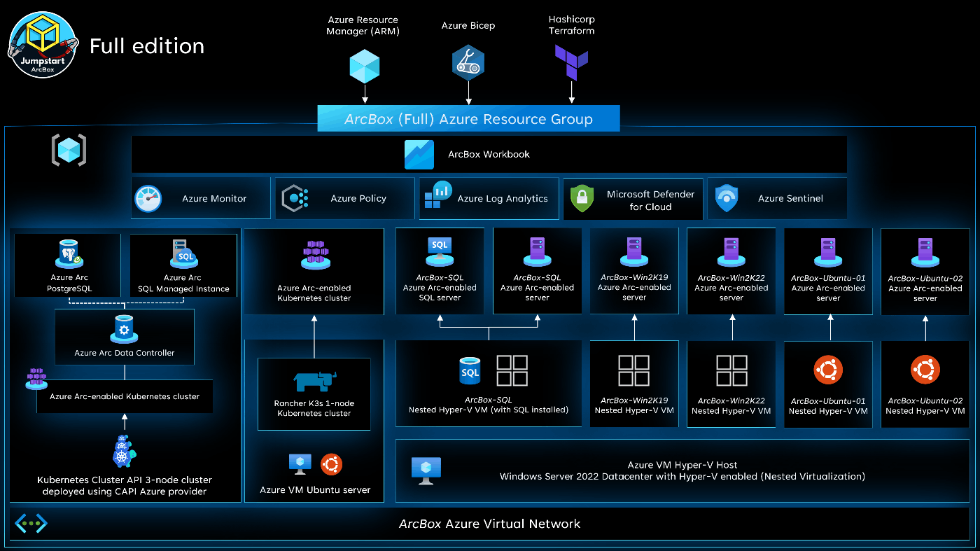Click the Microsoft Defender shield icon
980x551 pixels.
[x=582, y=199]
